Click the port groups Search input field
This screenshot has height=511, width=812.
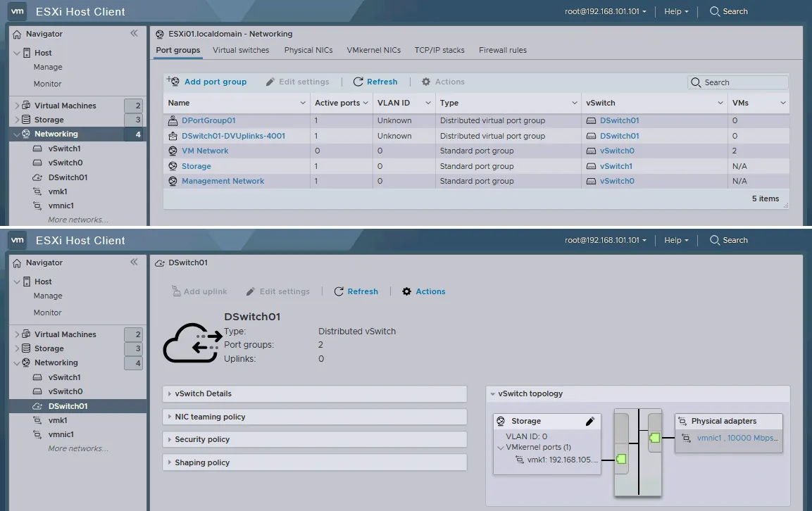click(738, 82)
